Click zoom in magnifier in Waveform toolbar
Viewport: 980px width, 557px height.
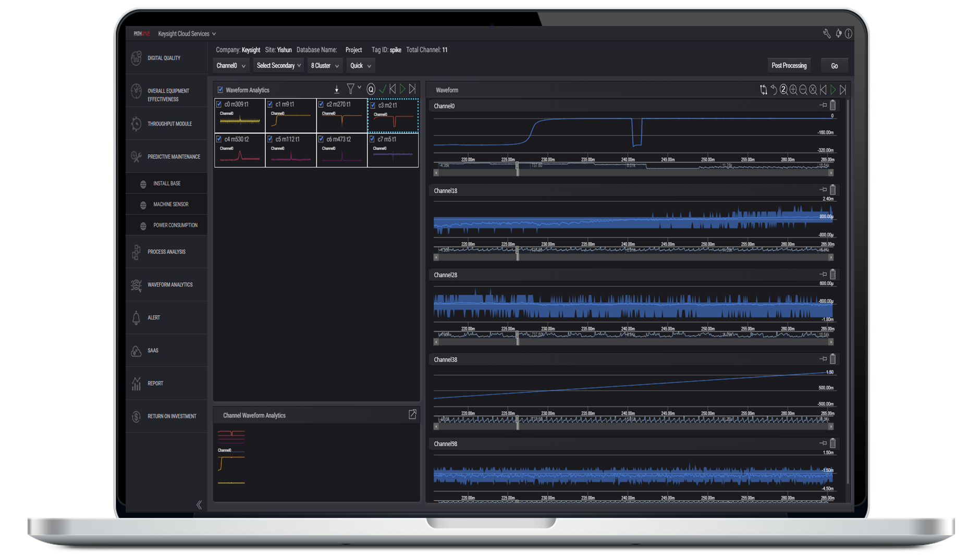point(793,90)
